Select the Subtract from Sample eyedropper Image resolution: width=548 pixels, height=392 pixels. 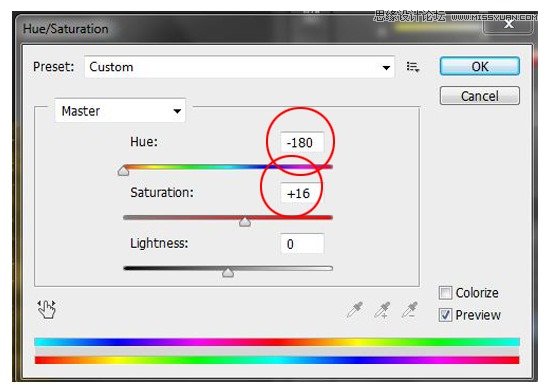click(x=409, y=310)
